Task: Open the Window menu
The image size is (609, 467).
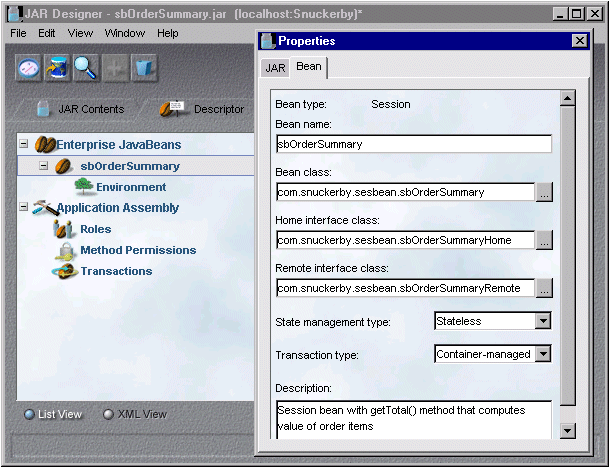Action: [125, 33]
